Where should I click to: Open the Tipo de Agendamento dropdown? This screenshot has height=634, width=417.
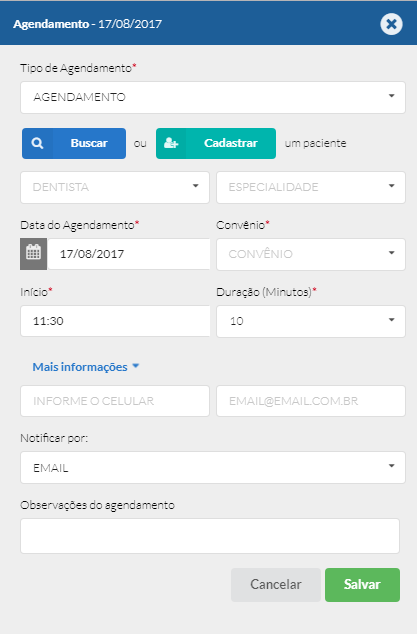click(x=213, y=97)
